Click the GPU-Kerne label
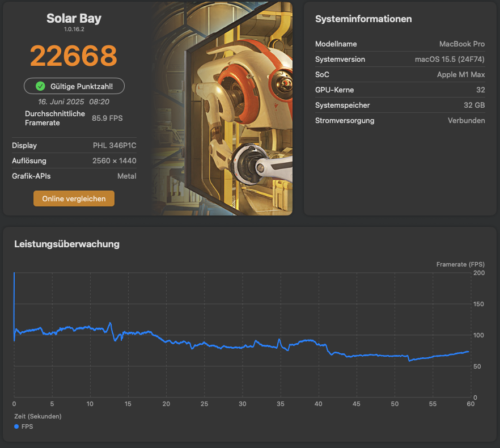Viewport: 500px width, 448px height. pyautogui.click(x=334, y=90)
